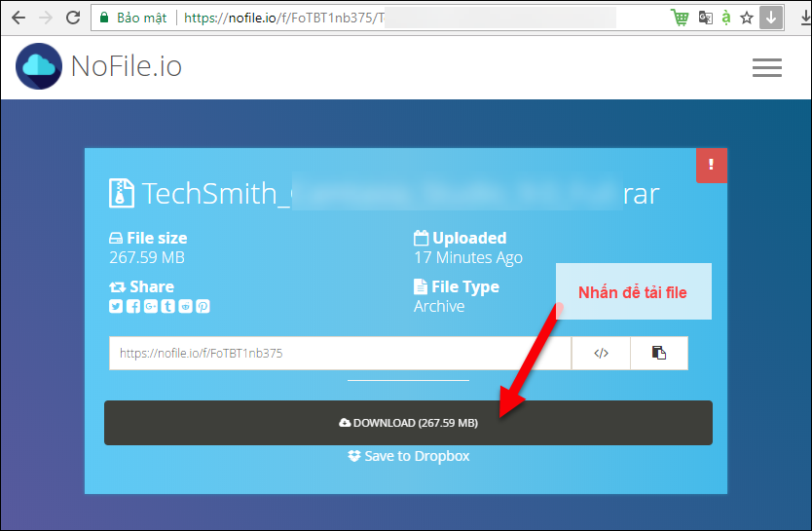Share the file on Reddit
Screen dimensions: 812x531
[185, 306]
